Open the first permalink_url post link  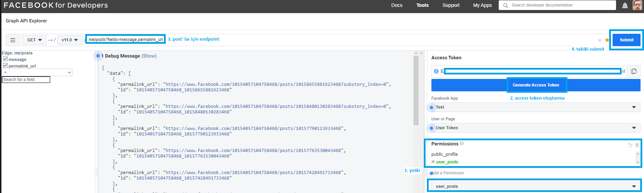pos(277,84)
